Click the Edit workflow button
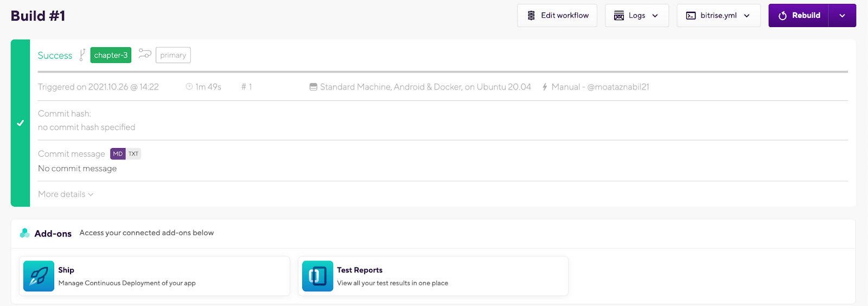868x306 pixels. tap(557, 16)
